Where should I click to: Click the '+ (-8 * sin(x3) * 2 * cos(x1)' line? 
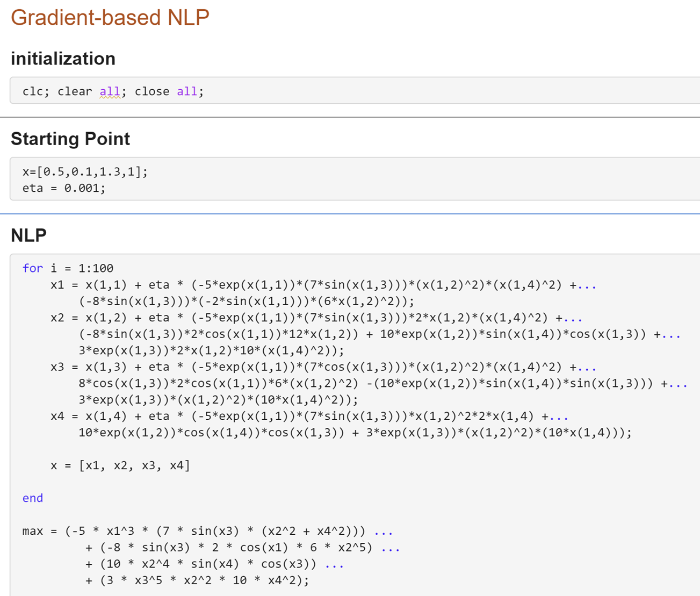[x=242, y=548]
